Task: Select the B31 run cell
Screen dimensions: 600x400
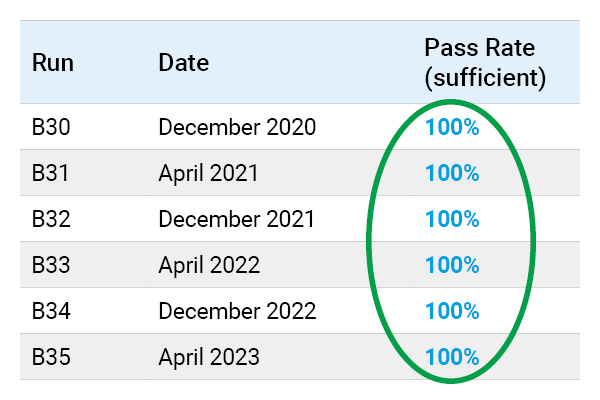Action: [50, 173]
